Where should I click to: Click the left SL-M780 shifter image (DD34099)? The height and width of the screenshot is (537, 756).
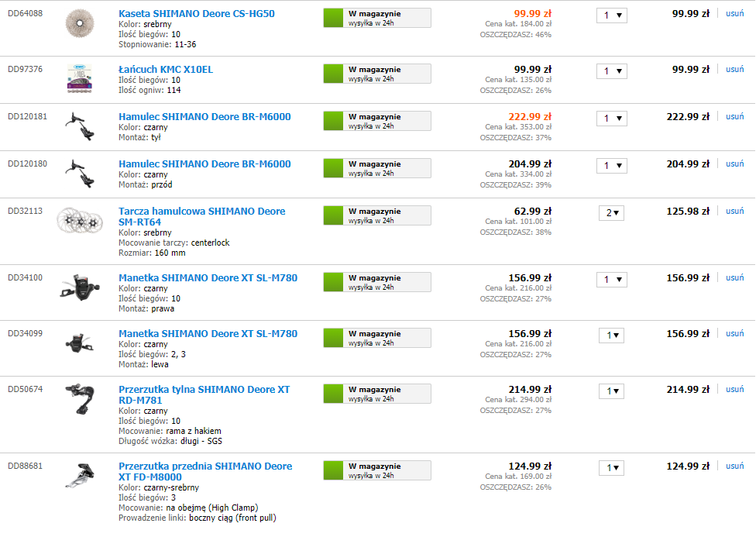[x=80, y=343]
